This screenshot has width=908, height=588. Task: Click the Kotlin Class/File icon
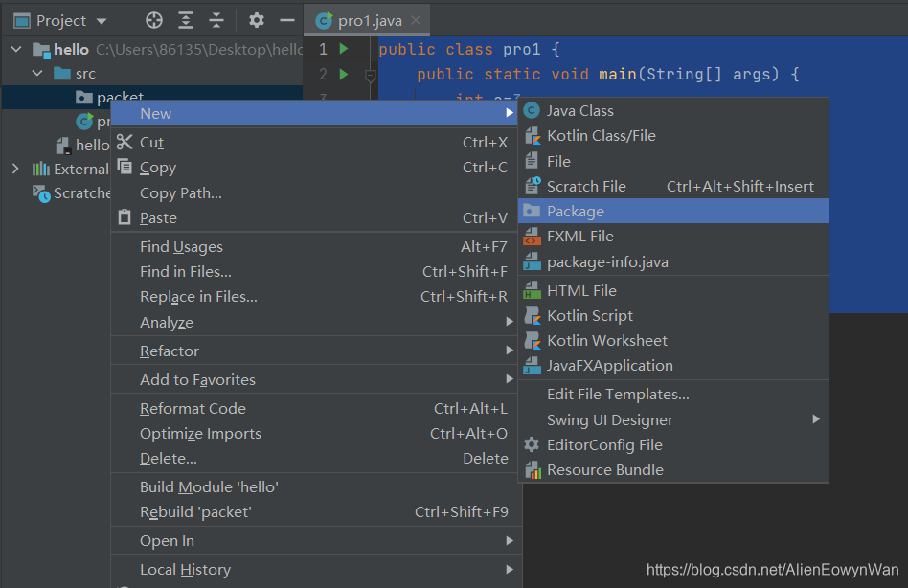[x=532, y=135]
